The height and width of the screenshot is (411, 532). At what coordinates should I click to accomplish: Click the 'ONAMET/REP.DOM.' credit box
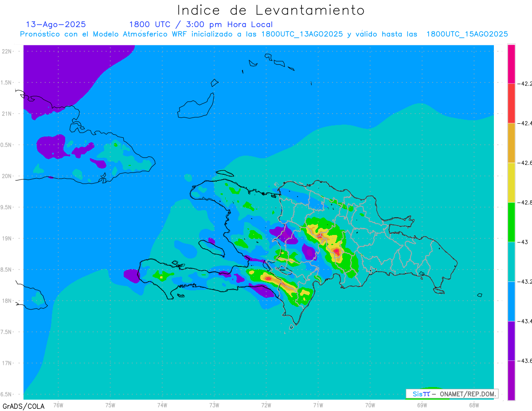pyautogui.click(x=452, y=394)
